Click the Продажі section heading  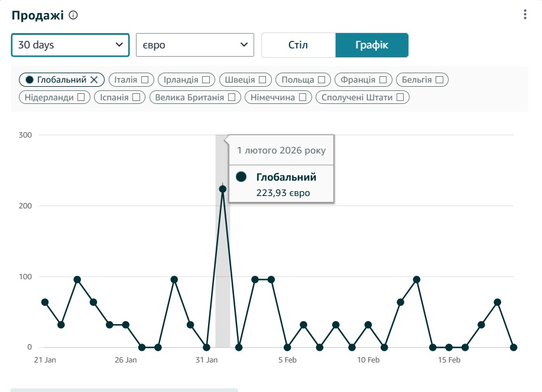click(38, 15)
